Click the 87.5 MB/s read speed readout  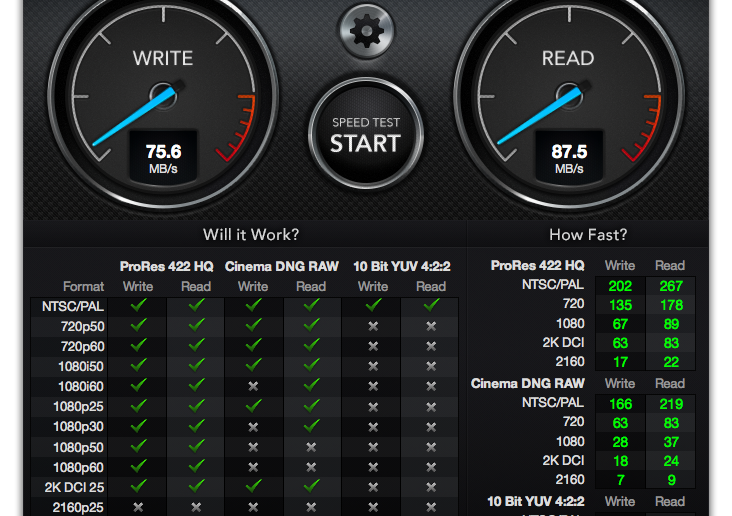(x=569, y=157)
